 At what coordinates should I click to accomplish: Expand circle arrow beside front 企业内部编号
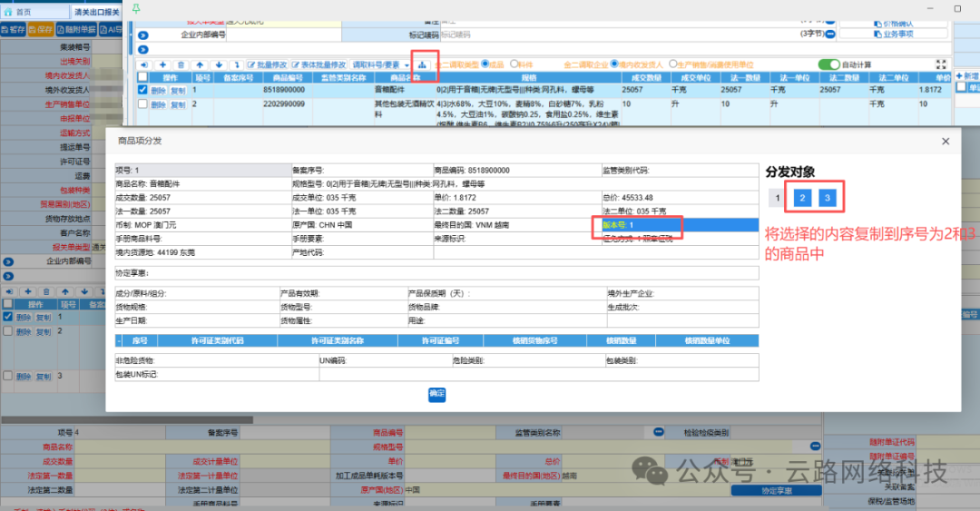coord(143,35)
